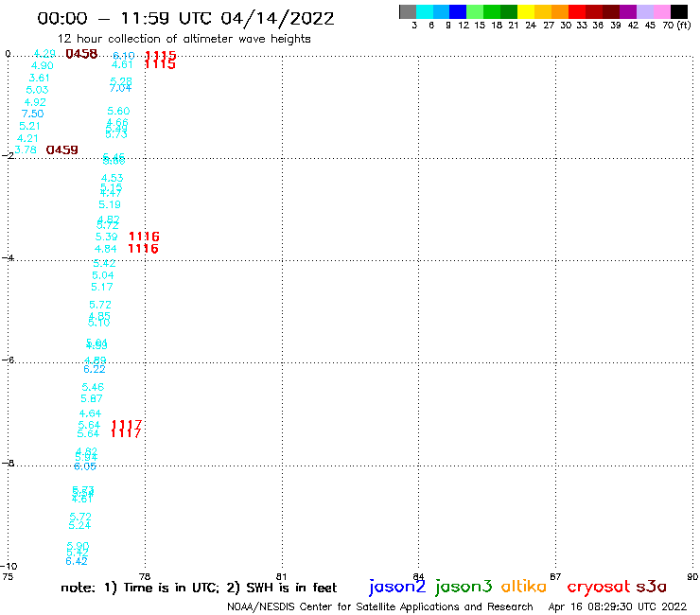Click the timestamp 'Apr 16 08:29:30 UTC 2022'
This screenshot has height=615, width=700.
coord(618,607)
